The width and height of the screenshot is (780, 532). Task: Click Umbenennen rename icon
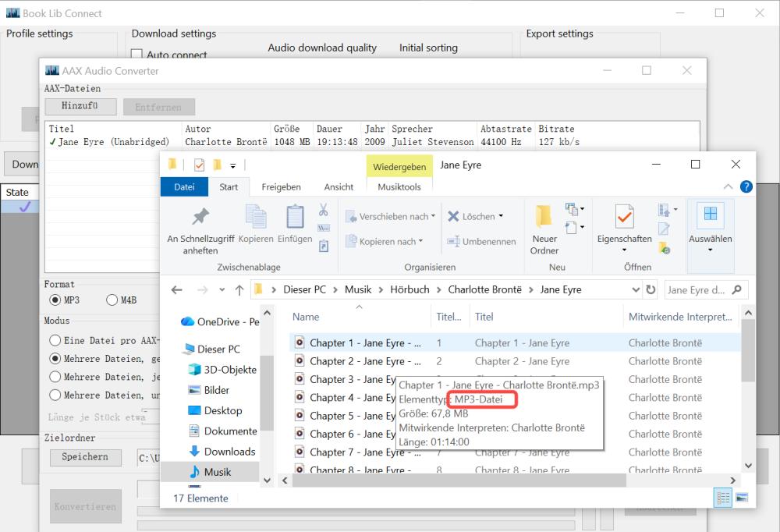click(453, 241)
